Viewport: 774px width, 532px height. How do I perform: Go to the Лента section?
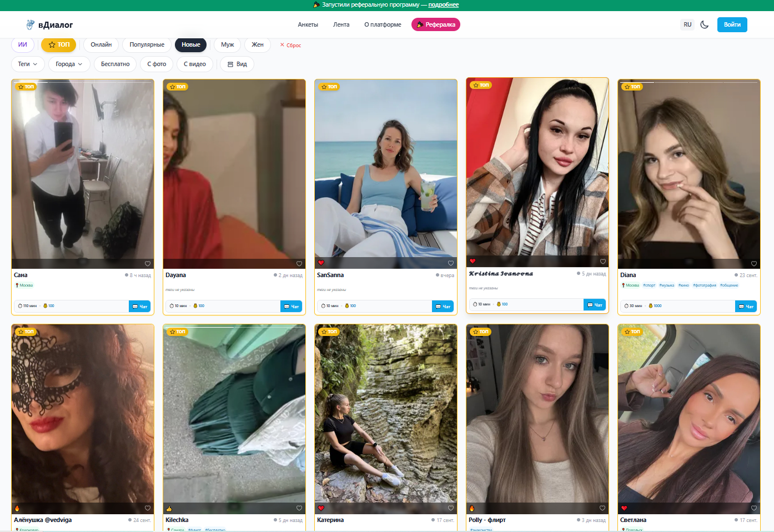click(341, 24)
